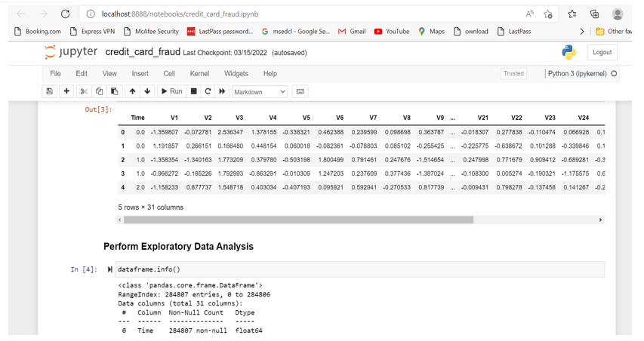The height and width of the screenshot is (341, 644).
Task: Click the cell value -1.359807
Action: pyautogui.click(x=165, y=132)
